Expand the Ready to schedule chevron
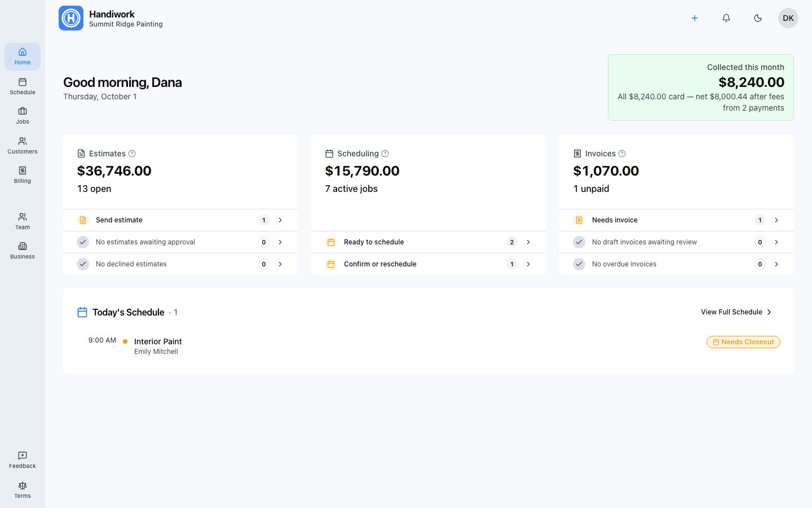The height and width of the screenshot is (508, 812). tap(528, 242)
